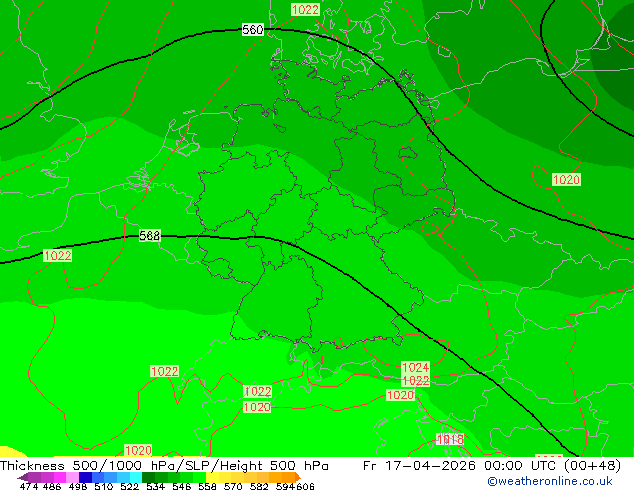Pick the cyan legend swatch above 522
The width and height of the screenshot is (634, 490).
[x=136, y=477]
